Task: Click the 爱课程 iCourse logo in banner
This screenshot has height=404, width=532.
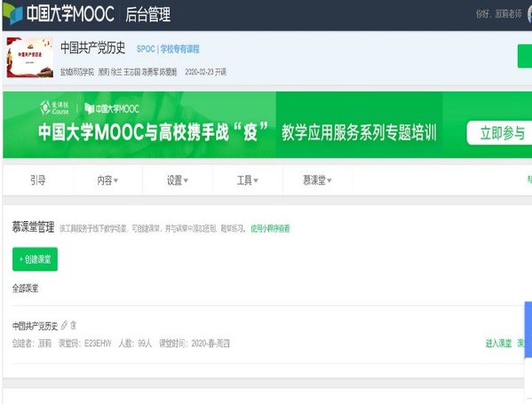Action: pyautogui.click(x=54, y=107)
